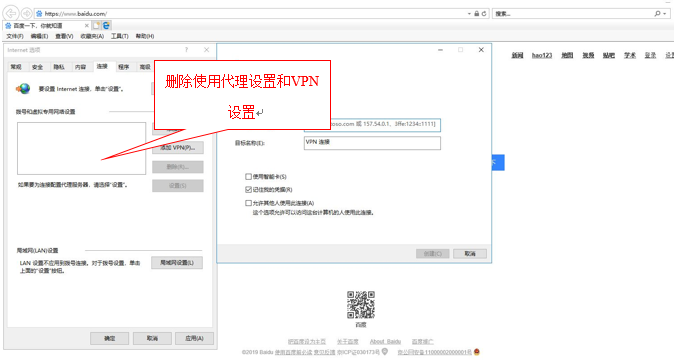Click the 把百度设为主页 footer link

(307, 342)
